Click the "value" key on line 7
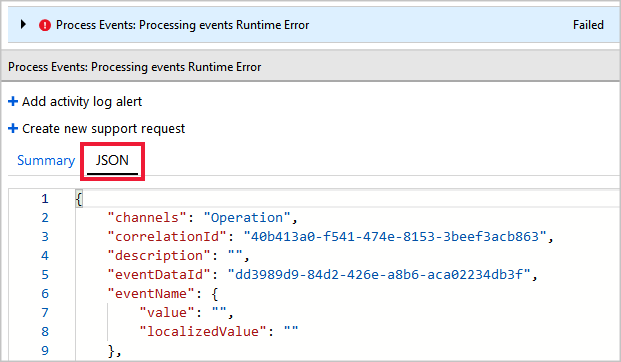Image resolution: width=621 pixels, height=362 pixels. (167, 312)
